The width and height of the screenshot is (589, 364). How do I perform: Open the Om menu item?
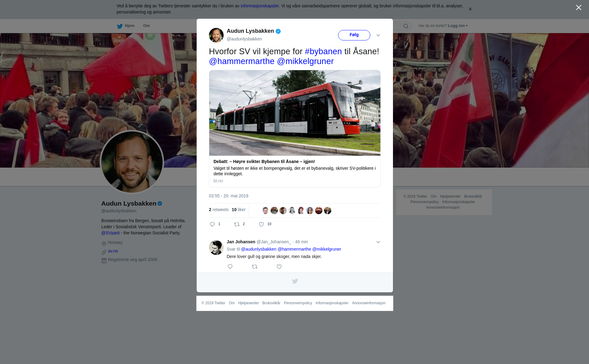(x=147, y=26)
